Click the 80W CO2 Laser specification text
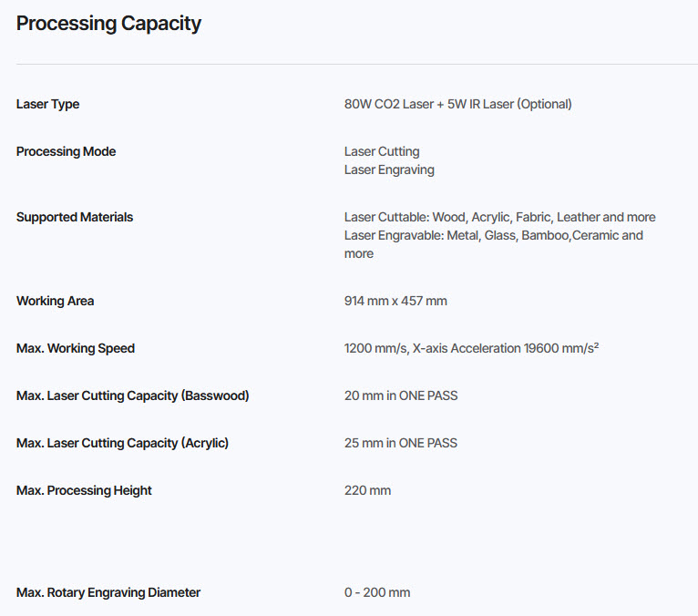Viewport: 698px width, 616px height. pos(457,104)
